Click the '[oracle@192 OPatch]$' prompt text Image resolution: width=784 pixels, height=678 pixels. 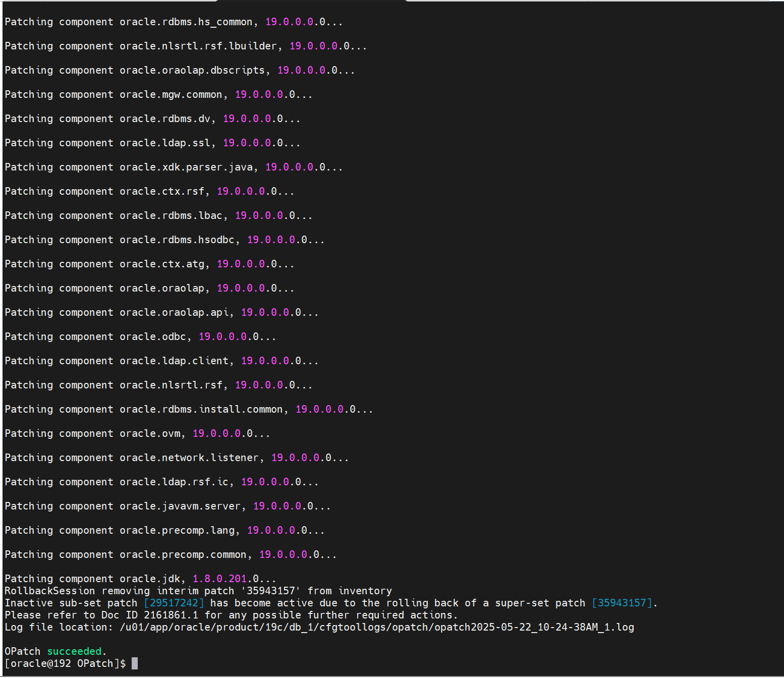(x=65, y=663)
